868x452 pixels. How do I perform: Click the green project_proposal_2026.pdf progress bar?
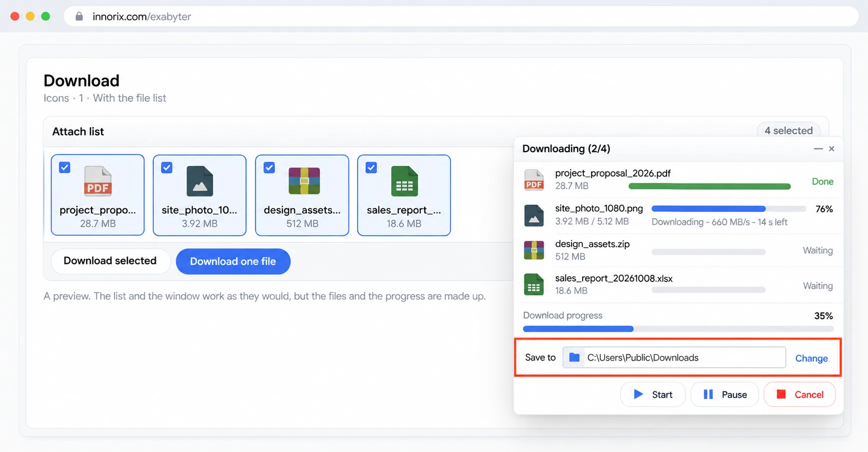[x=710, y=186]
